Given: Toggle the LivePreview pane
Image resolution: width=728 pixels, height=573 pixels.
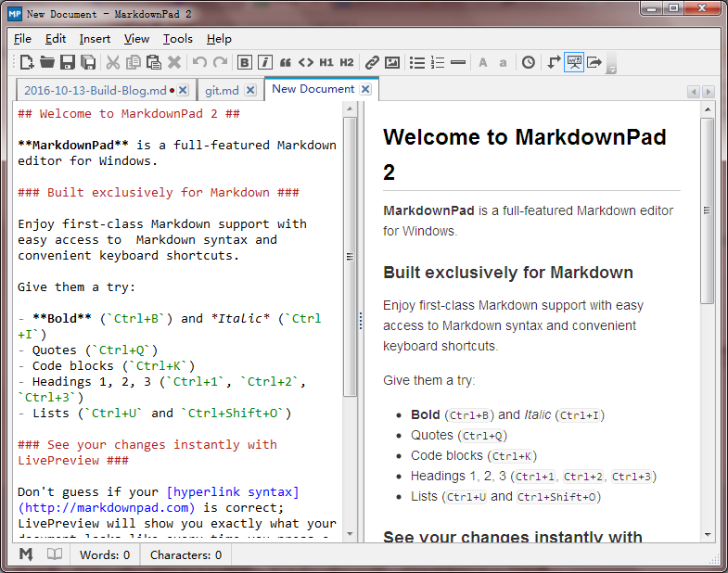Looking at the screenshot, I should (574, 62).
